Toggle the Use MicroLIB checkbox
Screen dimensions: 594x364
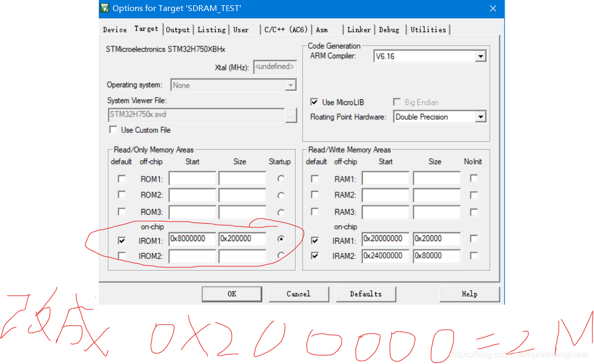click(x=314, y=102)
